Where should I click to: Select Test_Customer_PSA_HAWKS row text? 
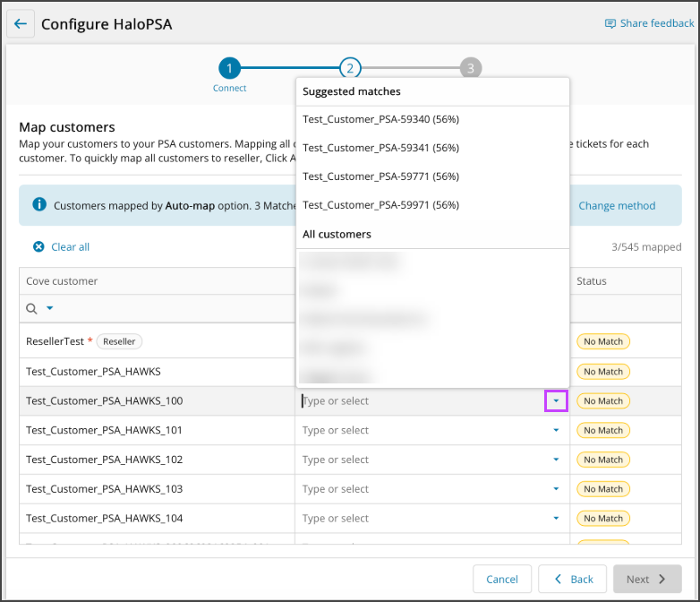(93, 372)
